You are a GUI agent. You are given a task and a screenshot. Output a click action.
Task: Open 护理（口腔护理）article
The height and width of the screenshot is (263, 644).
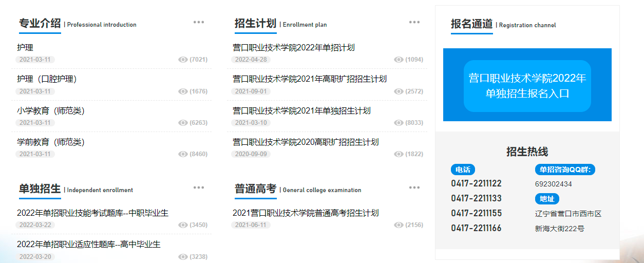point(48,79)
